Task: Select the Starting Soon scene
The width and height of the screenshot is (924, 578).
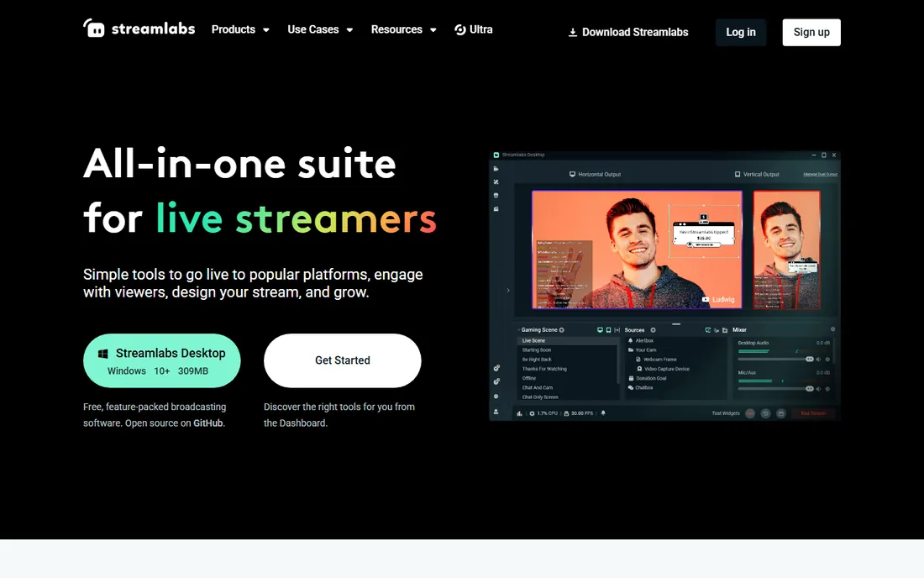Action: [536, 350]
